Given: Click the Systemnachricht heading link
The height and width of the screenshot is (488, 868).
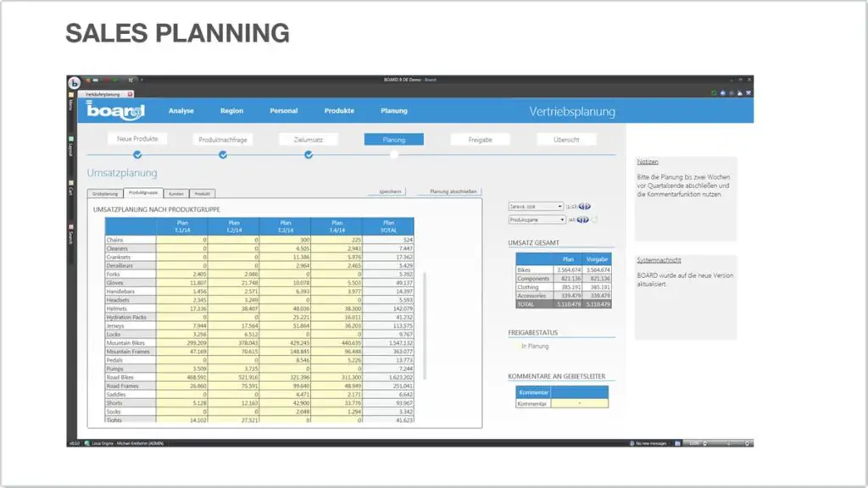Looking at the screenshot, I should pyautogui.click(x=659, y=260).
